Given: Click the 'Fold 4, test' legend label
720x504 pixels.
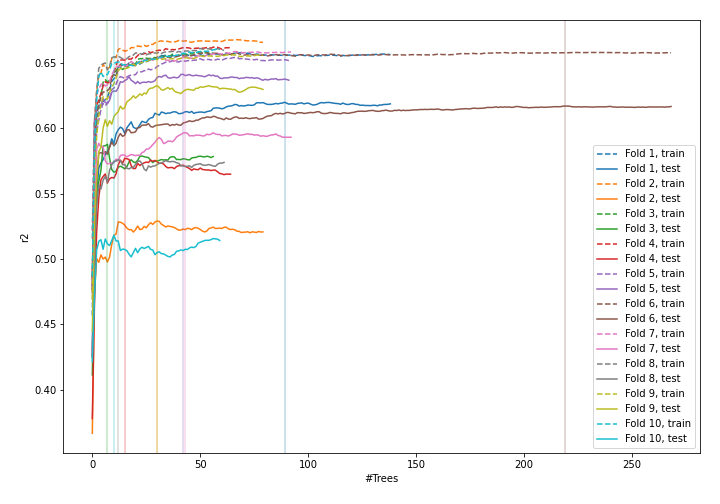Looking at the screenshot, I should click(652, 258).
